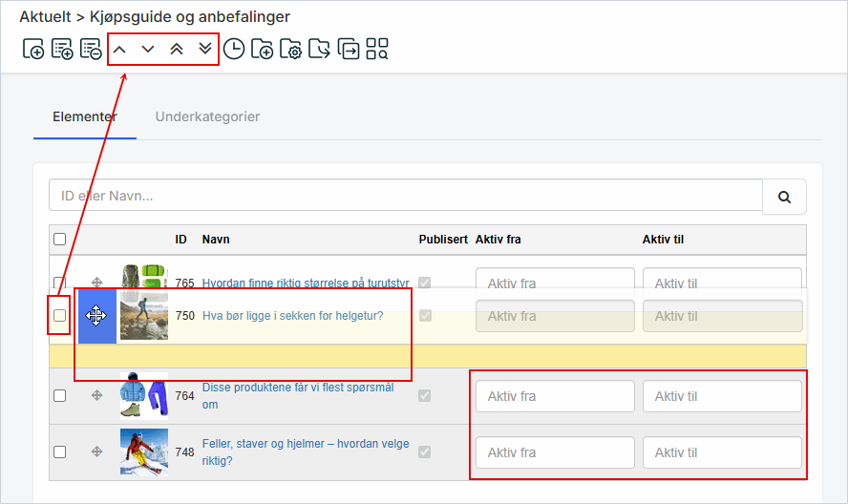Click search magnifier button
Image resolution: width=848 pixels, height=504 pixels.
pos(784,197)
